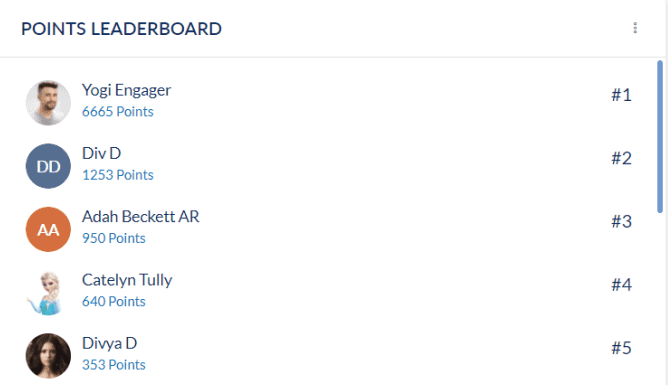The height and width of the screenshot is (390, 668).
Task: Click the Points Leaderboard heading
Action: (121, 29)
